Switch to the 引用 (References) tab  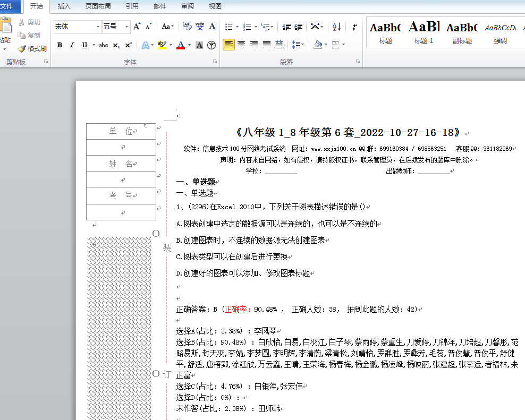(132, 6)
